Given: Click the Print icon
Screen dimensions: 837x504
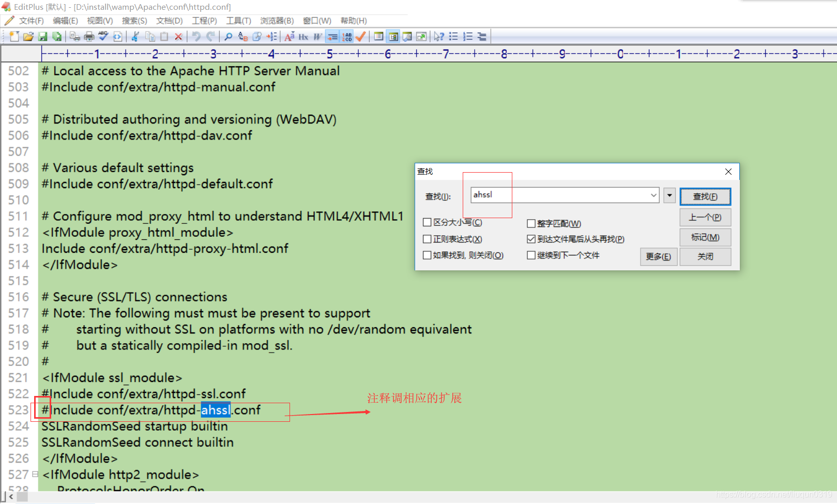Looking at the screenshot, I should tap(89, 36).
